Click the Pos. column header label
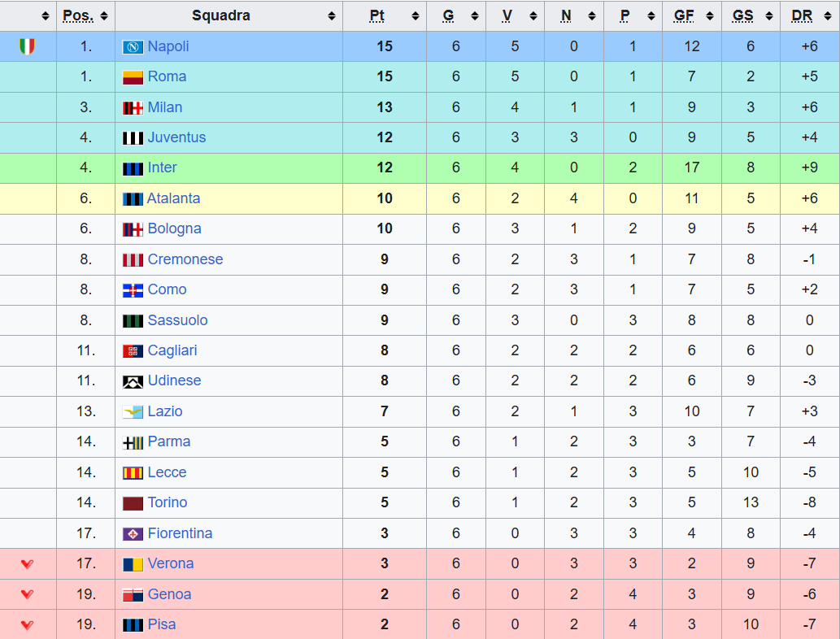 [x=78, y=16]
